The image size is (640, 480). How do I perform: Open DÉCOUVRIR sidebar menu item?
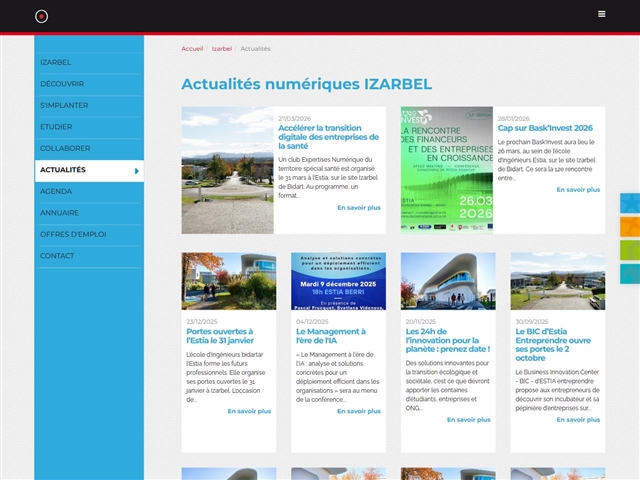point(89,84)
